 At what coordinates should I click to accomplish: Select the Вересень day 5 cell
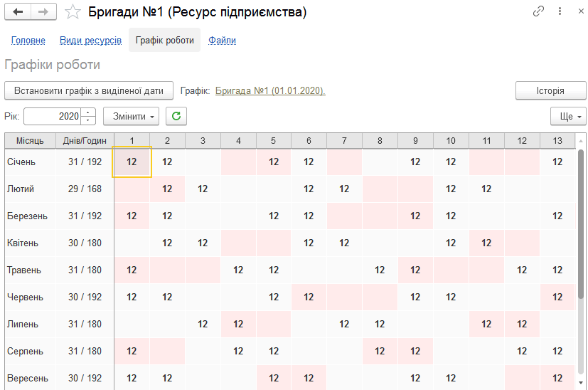[x=273, y=378]
